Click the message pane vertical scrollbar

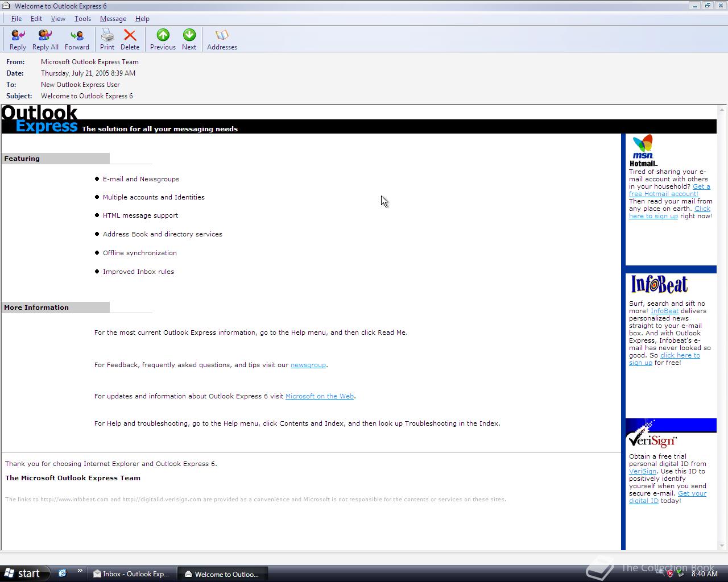722,327
